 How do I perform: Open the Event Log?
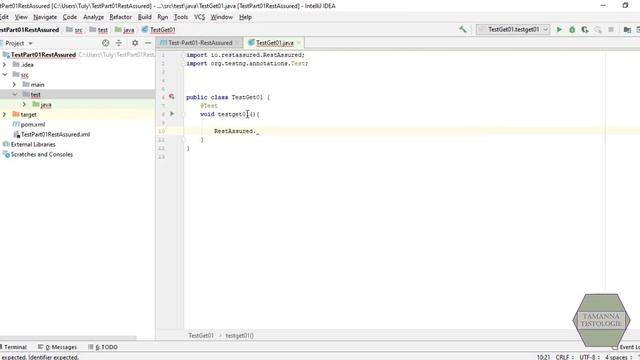click(x=626, y=347)
